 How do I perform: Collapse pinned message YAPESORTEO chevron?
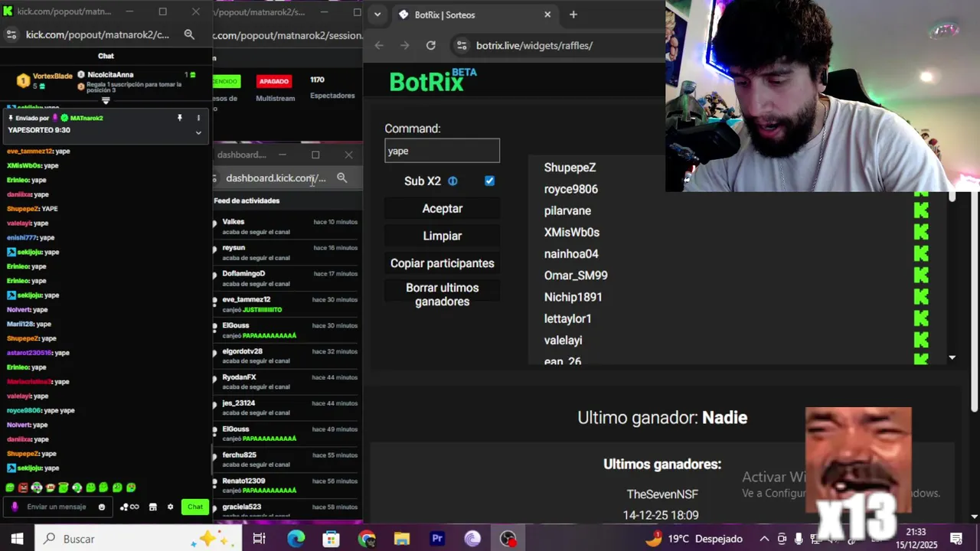[198, 132]
